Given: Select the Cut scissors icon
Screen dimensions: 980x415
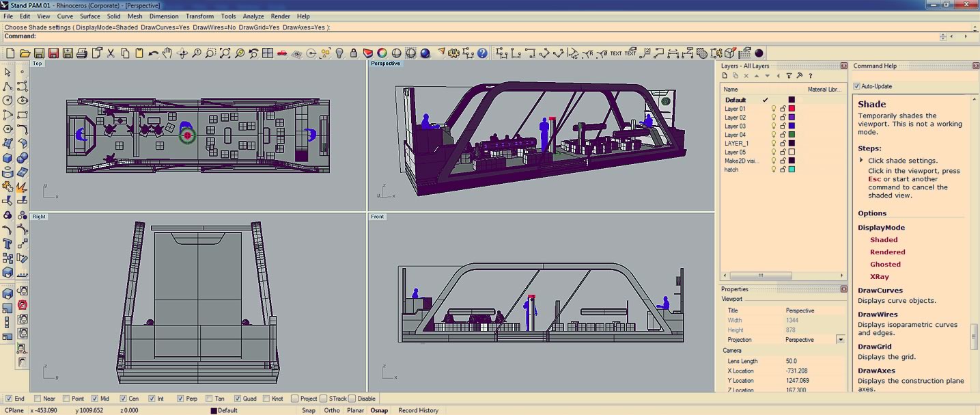Looking at the screenshot, I should 111,53.
